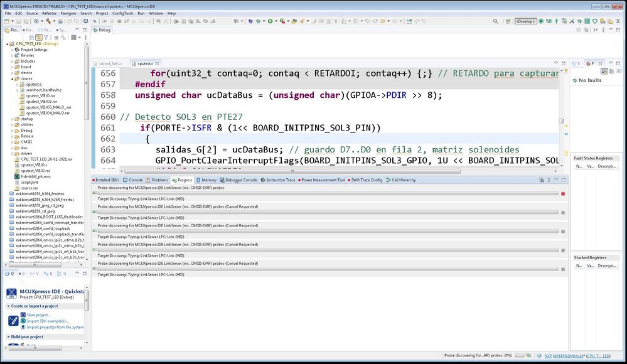Click the yellow back navigation arrow
This screenshot has height=364, width=627.
coord(383,21)
